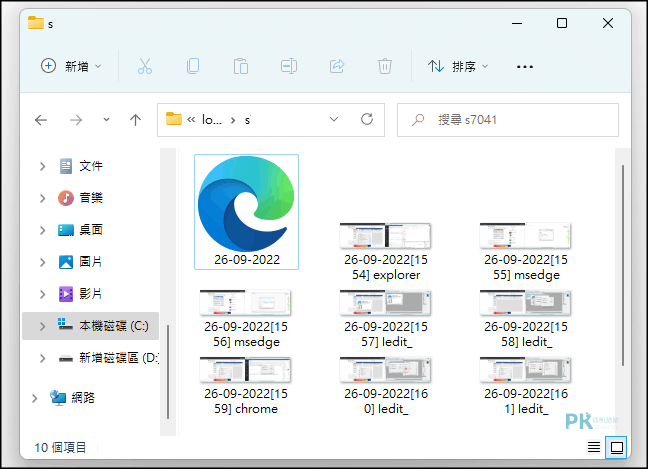Click the folder icon in address bar

pyautogui.click(x=174, y=119)
